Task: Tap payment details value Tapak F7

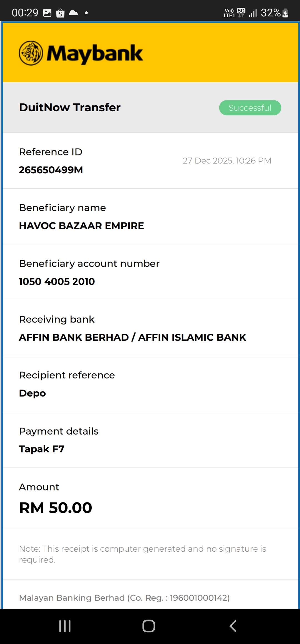Action: pos(42,449)
